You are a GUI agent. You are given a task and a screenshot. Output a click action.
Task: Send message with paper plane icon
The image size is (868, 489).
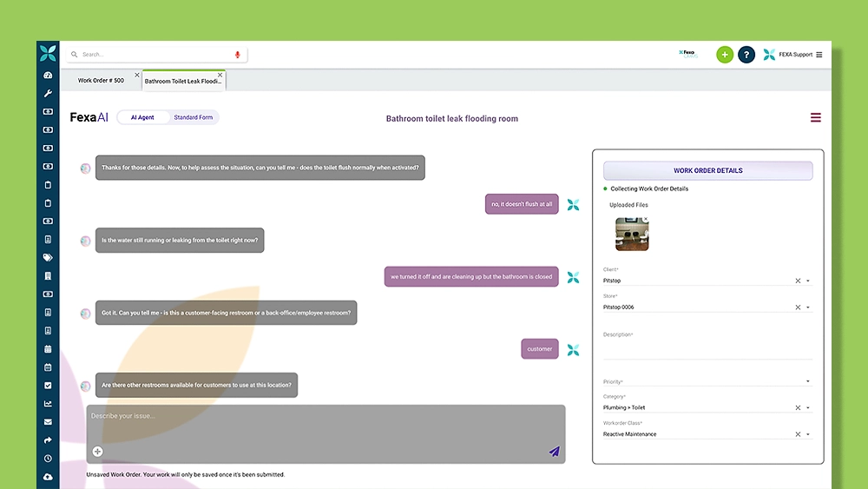tap(554, 452)
